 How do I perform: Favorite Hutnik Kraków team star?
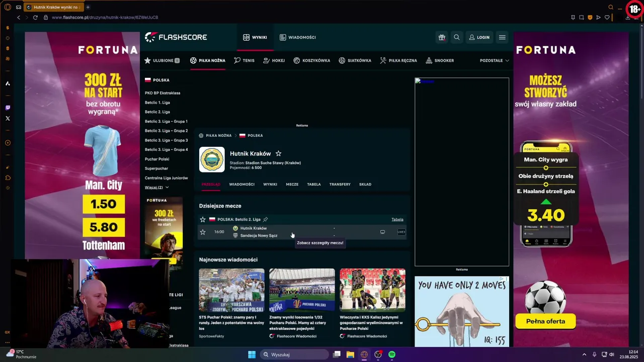tap(278, 153)
